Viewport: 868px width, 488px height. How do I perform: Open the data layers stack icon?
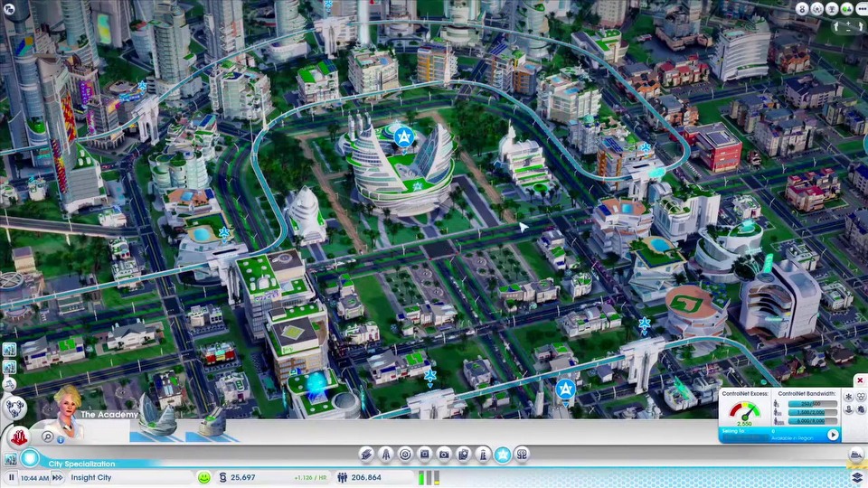click(857, 477)
